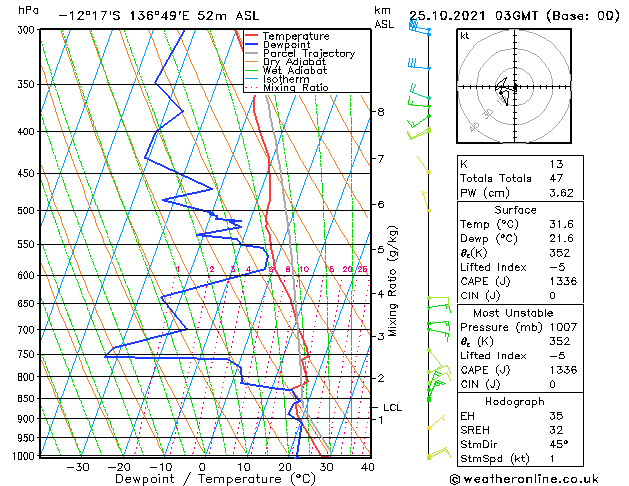Click the 'StmDir' value 45°

pos(559,445)
